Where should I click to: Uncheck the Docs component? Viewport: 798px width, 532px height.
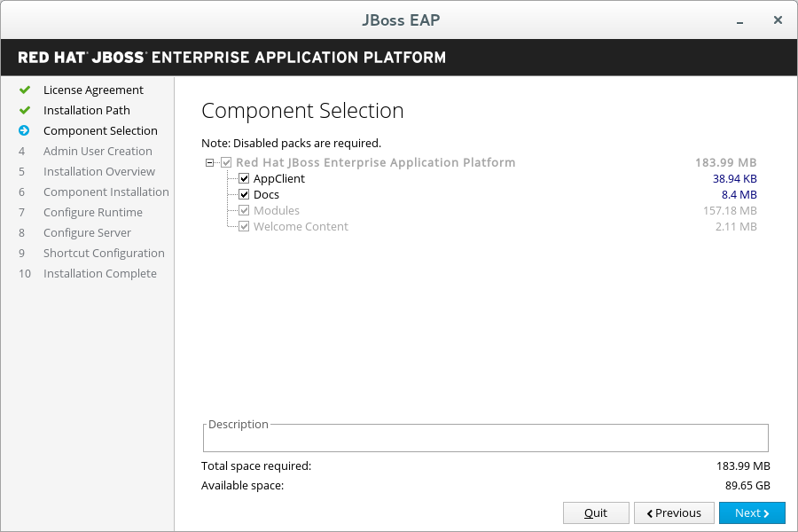(x=244, y=194)
